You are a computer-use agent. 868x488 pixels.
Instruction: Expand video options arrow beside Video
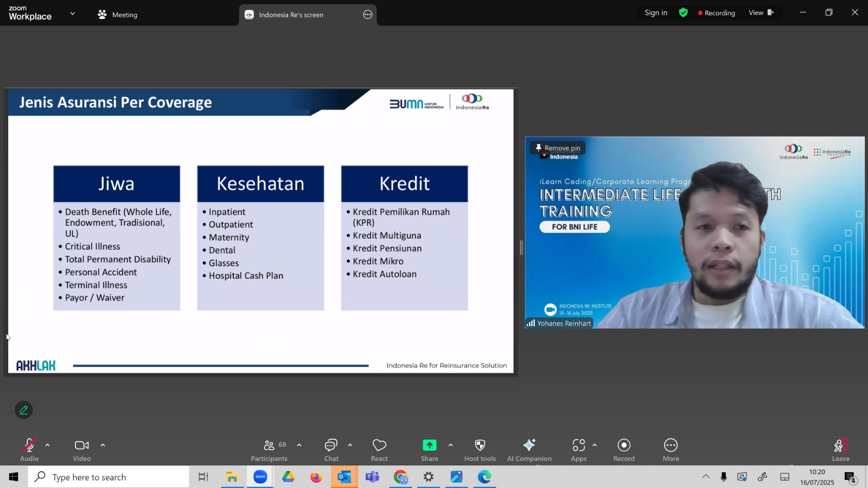pyautogui.click(x=103, y=445)
